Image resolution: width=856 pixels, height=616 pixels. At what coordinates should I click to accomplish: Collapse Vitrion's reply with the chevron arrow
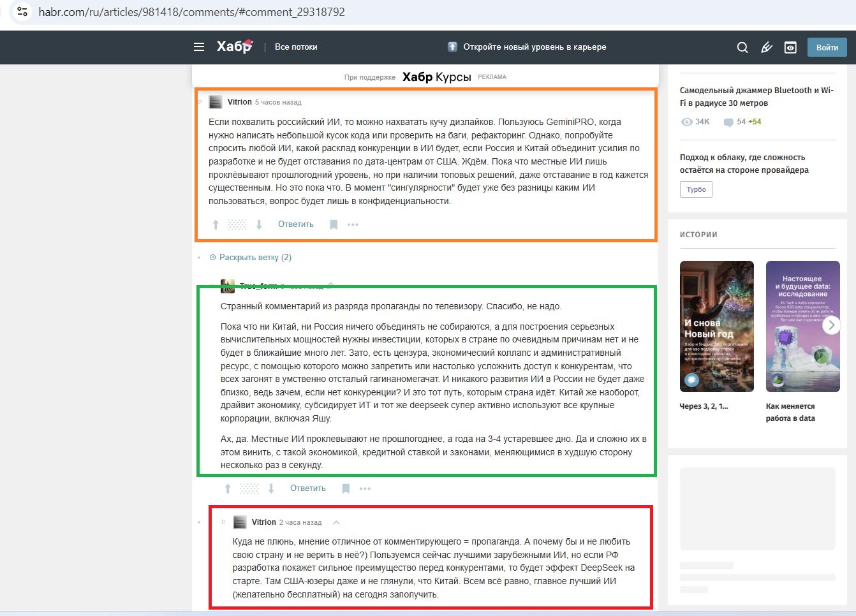[x=336, y=522]
